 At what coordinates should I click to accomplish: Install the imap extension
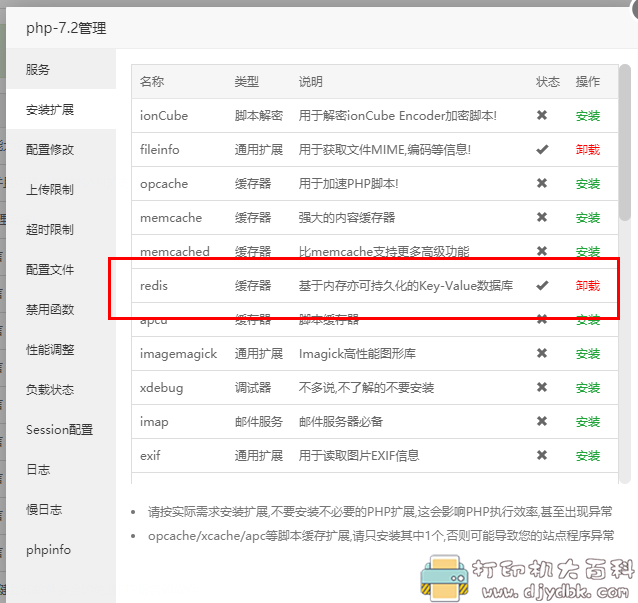(x=588, y=422)
